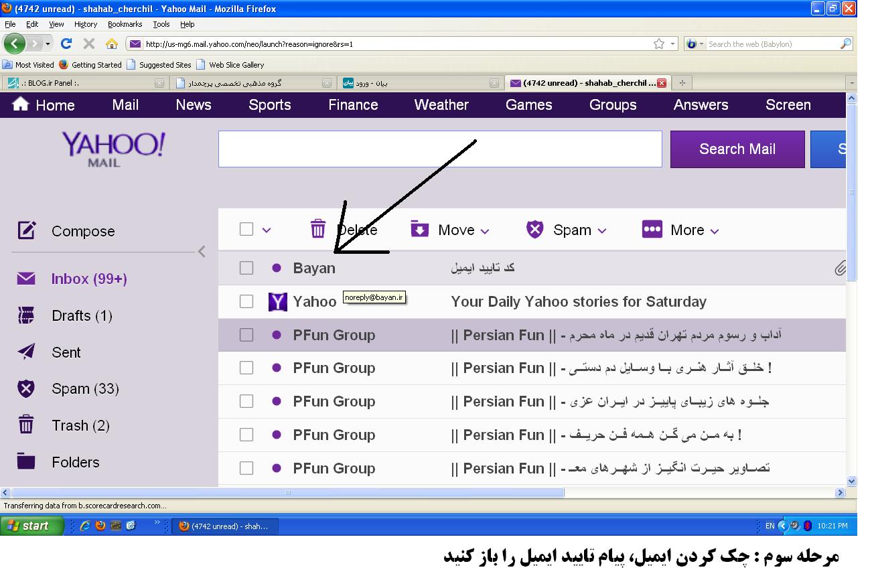
Task: Open the search engine selector dropdown
Action: 701,44
